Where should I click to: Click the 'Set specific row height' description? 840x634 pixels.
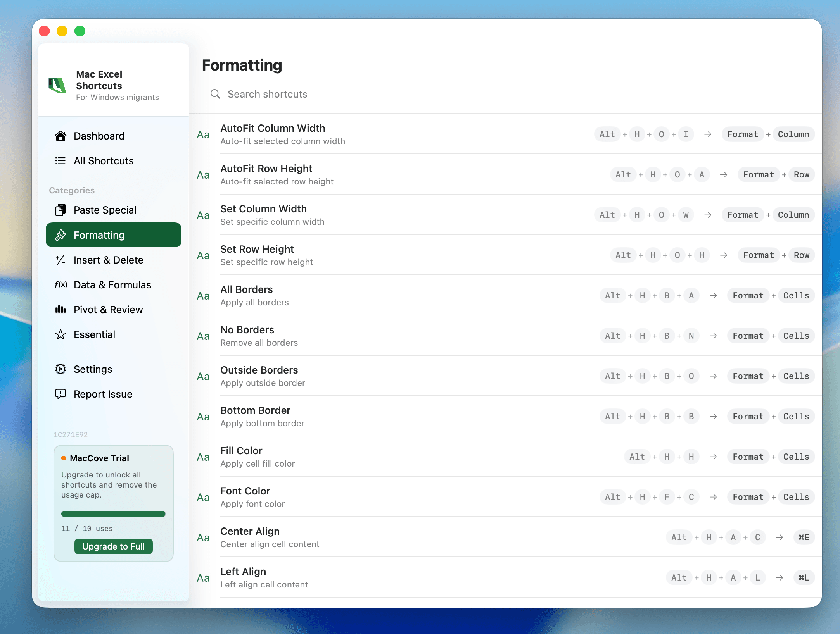[267, 262]
